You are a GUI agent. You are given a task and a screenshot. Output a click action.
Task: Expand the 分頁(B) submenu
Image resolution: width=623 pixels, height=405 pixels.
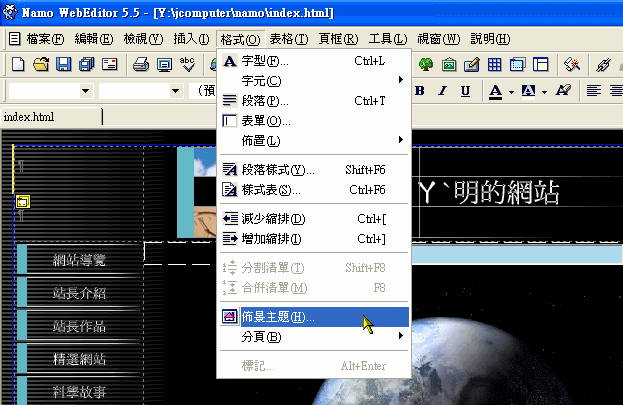point(314,337)
